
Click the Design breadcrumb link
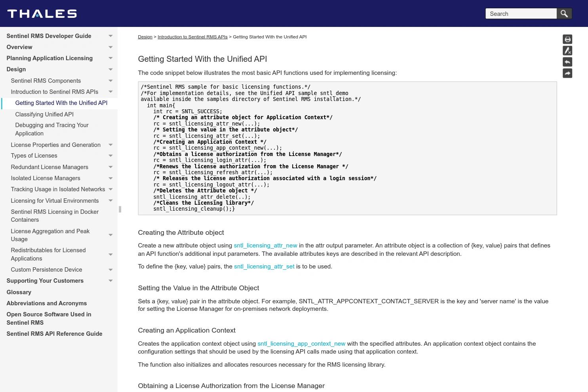[x=145, y=37]
